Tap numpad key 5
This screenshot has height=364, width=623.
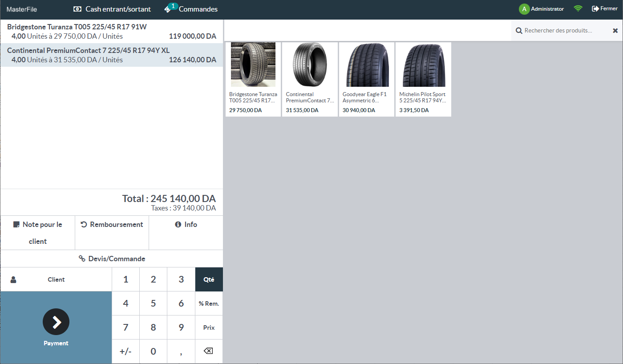153,303
